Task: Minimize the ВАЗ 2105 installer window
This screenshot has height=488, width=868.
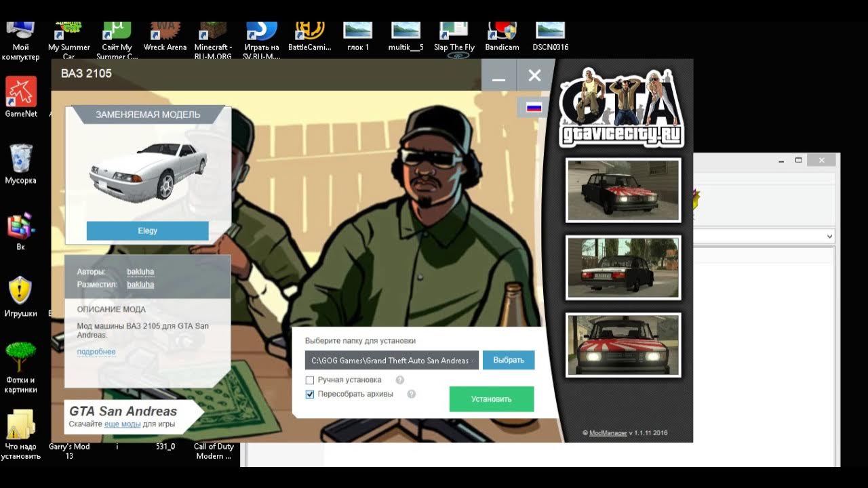Action: point(499,75)
